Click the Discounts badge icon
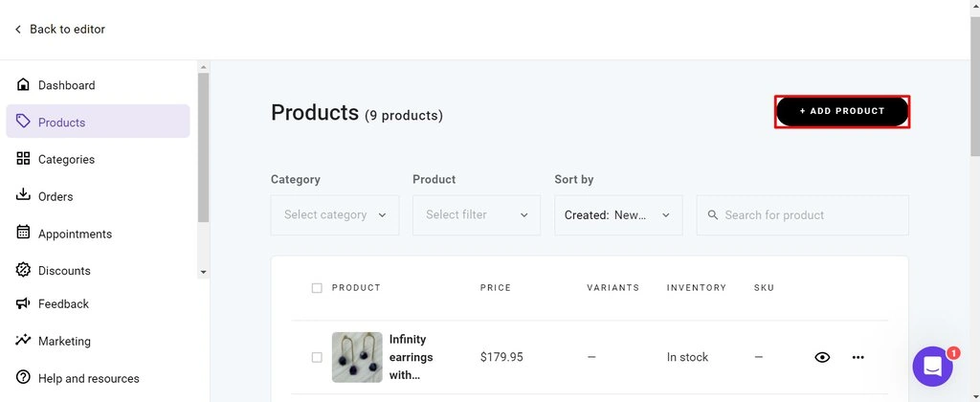The image size is (980, 402). (24, 270)
